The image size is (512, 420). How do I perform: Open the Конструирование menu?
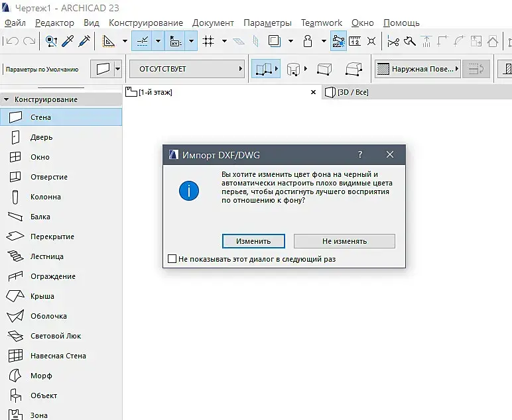146,23
